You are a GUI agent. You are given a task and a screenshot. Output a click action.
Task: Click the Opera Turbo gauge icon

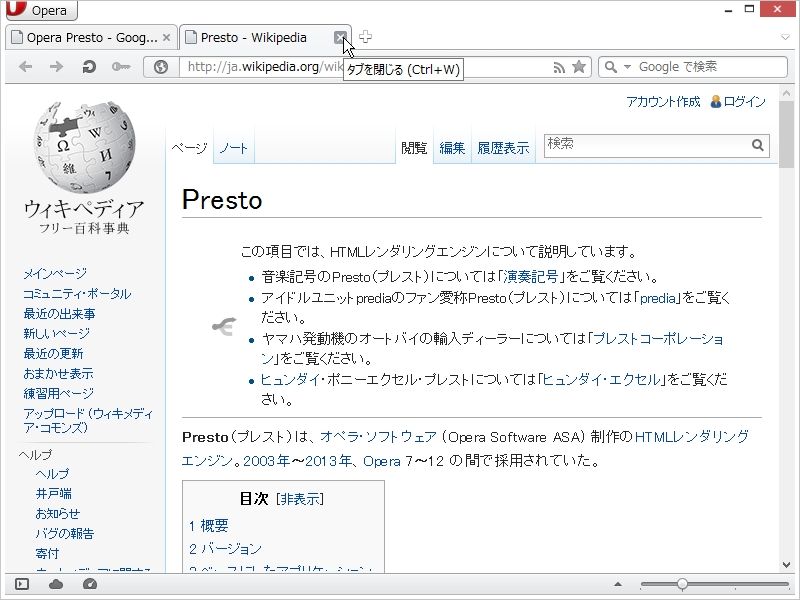[89, 584]
